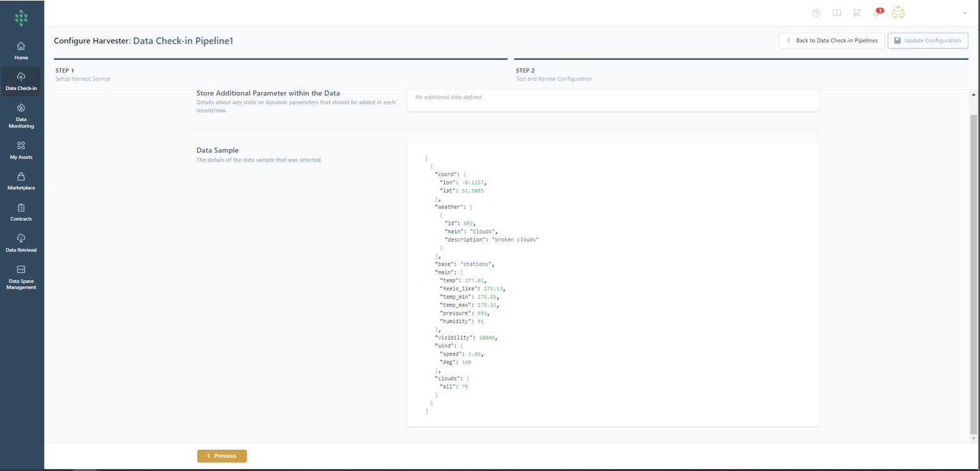Open the shopping cart
Viewport: 980px width, 471px height.
coord(857,13)
